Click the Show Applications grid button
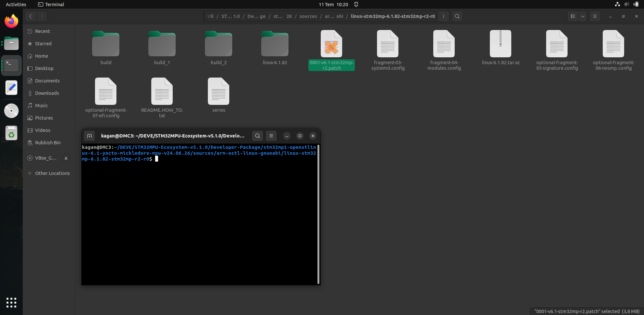Viewport: 644px width, 315px height. [x=11, y=303]
